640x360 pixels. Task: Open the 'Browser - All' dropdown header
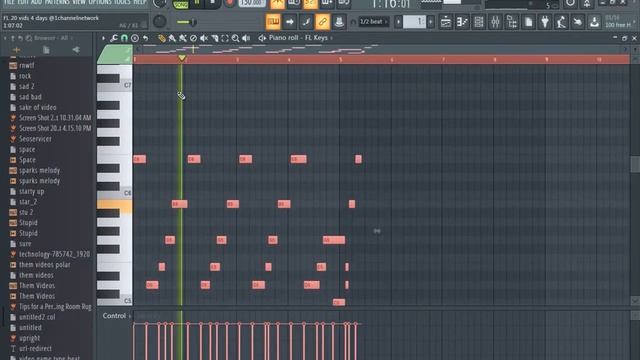point(53,38)
